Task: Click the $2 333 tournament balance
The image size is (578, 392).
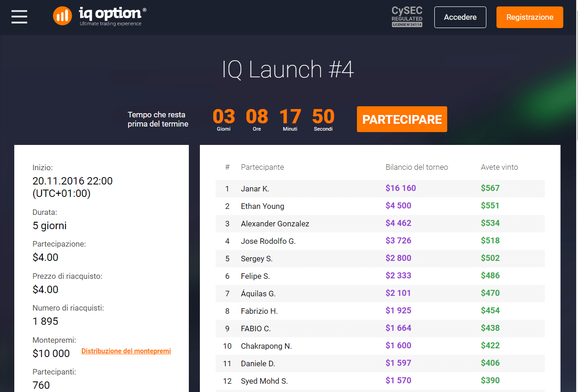Action: coord(398,276)
